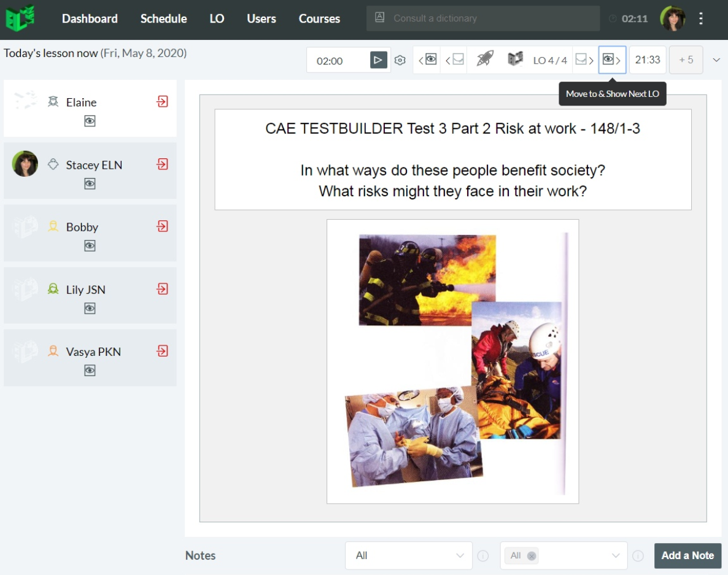This screenshot has height=575, width=728.
Task: Open the Users menu
Action: [261, 18]
